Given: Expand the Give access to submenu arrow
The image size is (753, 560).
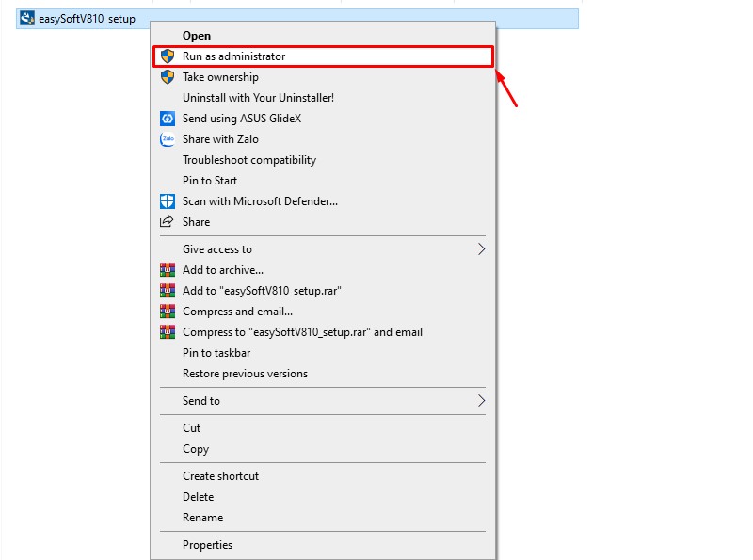Looking at the screenshot, I should coord(481,248).
